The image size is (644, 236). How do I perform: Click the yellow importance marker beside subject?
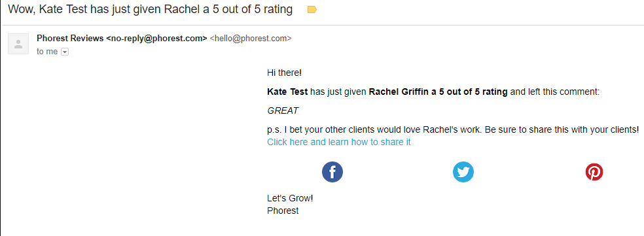tap(312, 9)
